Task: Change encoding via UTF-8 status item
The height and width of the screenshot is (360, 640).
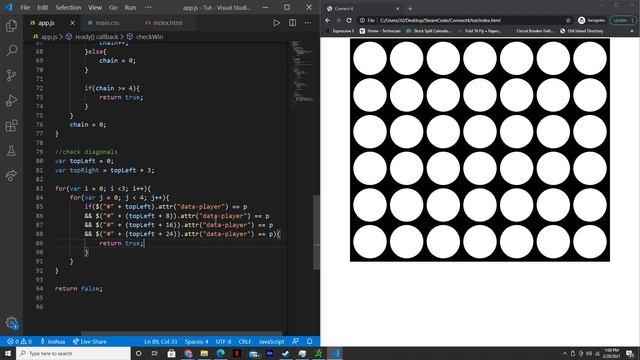Action: pos(223,341)
